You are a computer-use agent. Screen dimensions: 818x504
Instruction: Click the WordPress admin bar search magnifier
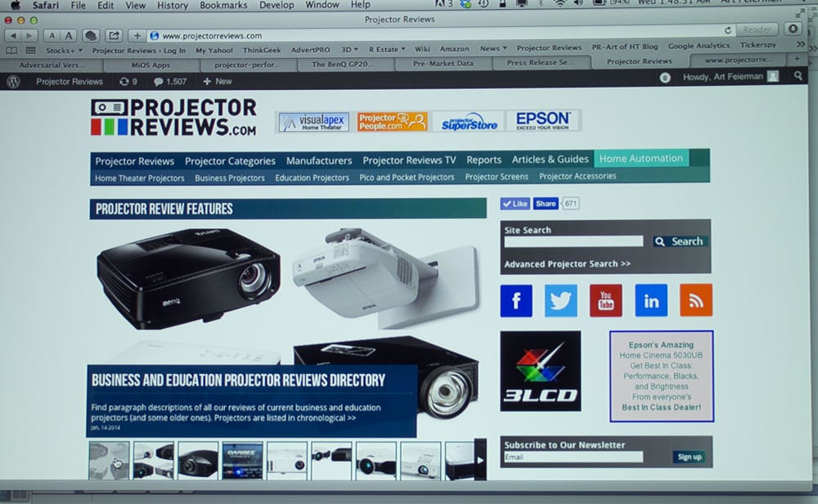(x=798, y=76)
